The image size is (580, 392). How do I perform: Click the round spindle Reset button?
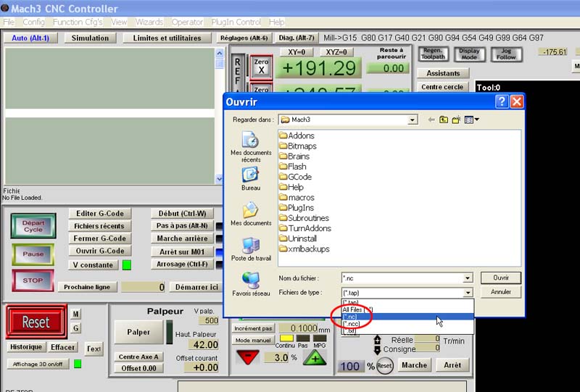[x=385, y=366]
